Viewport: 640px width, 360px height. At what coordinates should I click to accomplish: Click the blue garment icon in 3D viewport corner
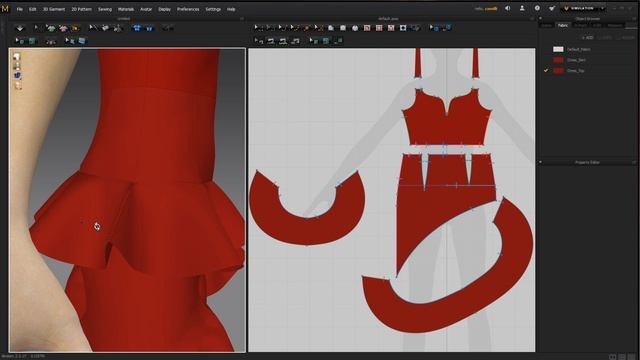click(x=18, y=76)
